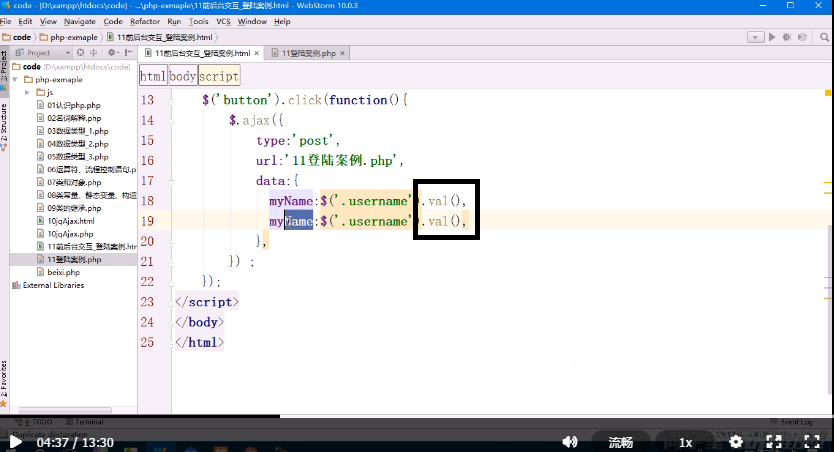
Task: Click the fold marker at line 17
Action: click(171, 181)
